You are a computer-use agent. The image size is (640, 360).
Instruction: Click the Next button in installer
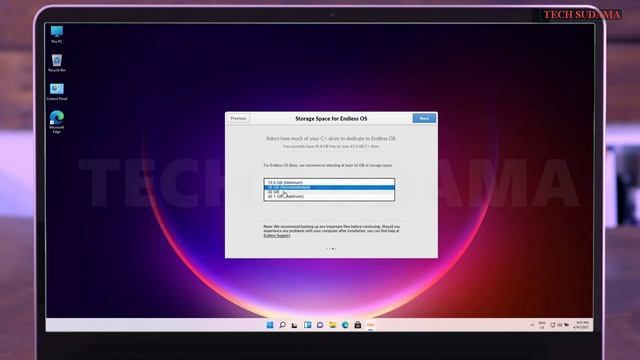(424, 118)
